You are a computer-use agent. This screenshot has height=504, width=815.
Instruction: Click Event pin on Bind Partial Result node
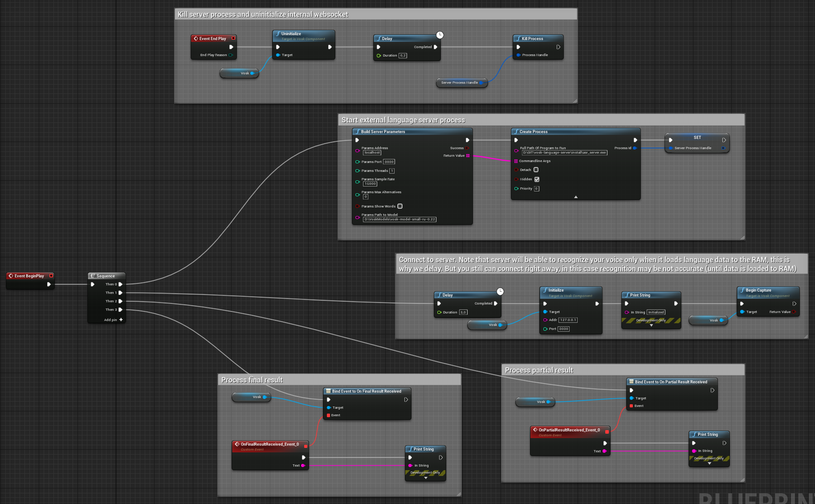tap(632, 406)
